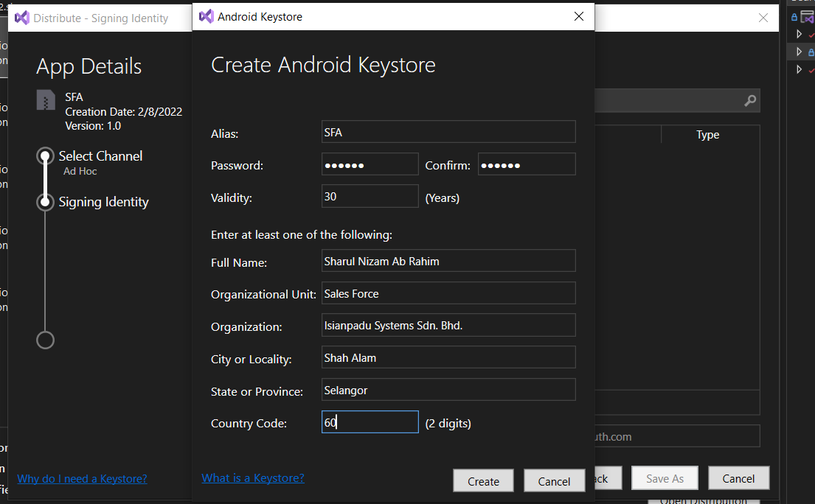The image size is (815, 504).
Task: Click the keystore window icon in the top-right corner
Action: tap(808, 16)
